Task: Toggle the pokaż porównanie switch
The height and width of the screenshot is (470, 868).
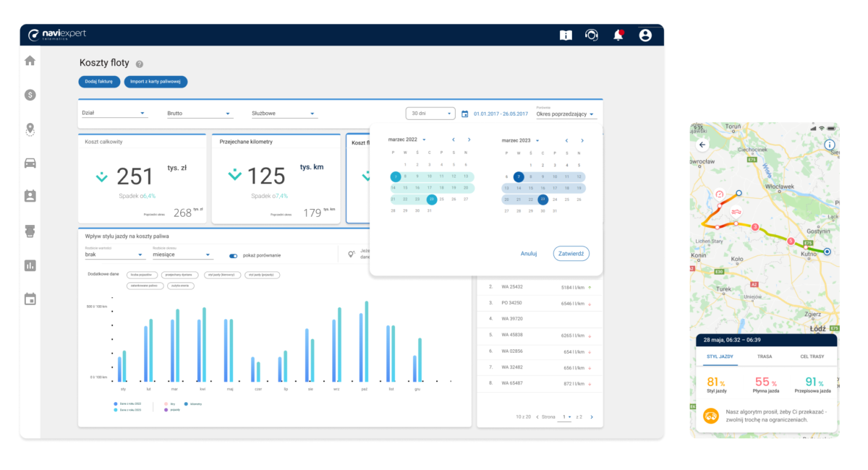Action: (234, 255)
